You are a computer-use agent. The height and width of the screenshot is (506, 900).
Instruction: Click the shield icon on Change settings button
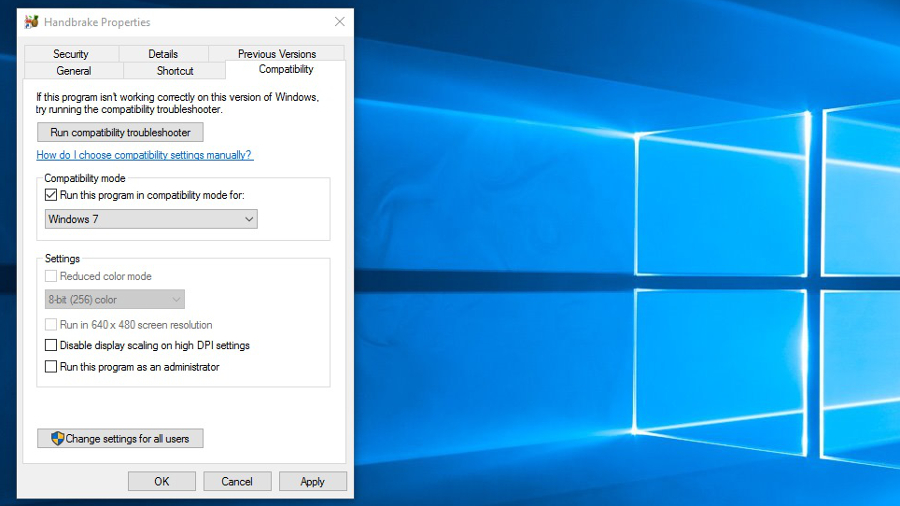(57, 438)
